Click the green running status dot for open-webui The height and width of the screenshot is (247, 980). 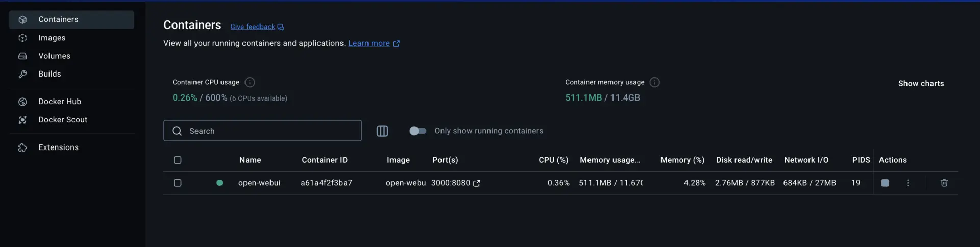[x=219, y=183]
